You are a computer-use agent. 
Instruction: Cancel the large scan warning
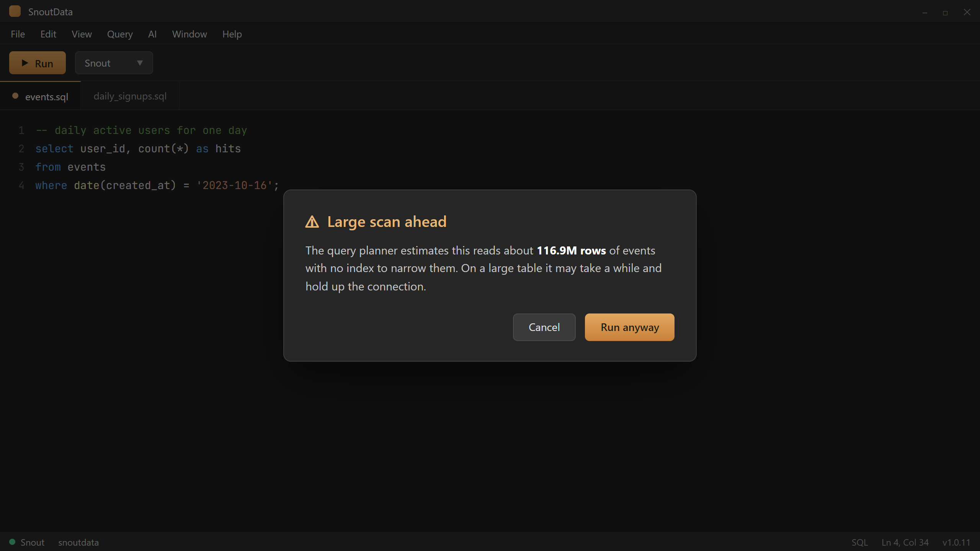coord(544,327)
